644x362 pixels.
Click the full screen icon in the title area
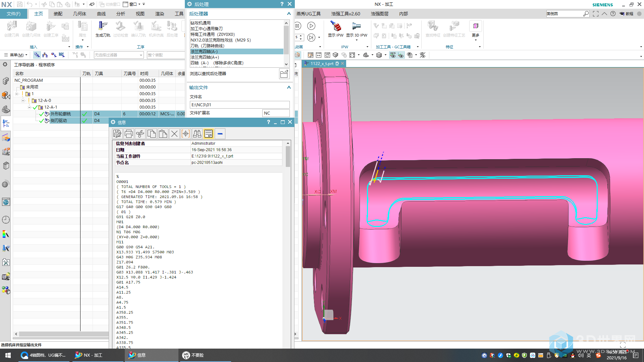click(x=596, y=14)
